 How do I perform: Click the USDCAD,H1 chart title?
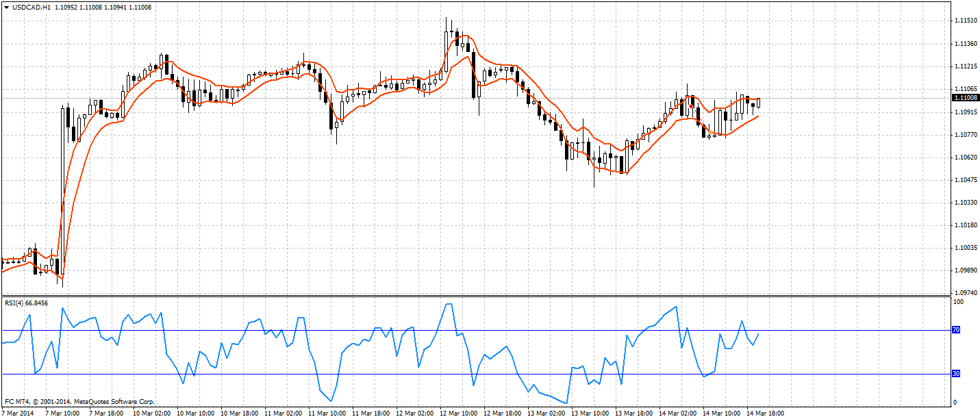click(x=30, y=7)
